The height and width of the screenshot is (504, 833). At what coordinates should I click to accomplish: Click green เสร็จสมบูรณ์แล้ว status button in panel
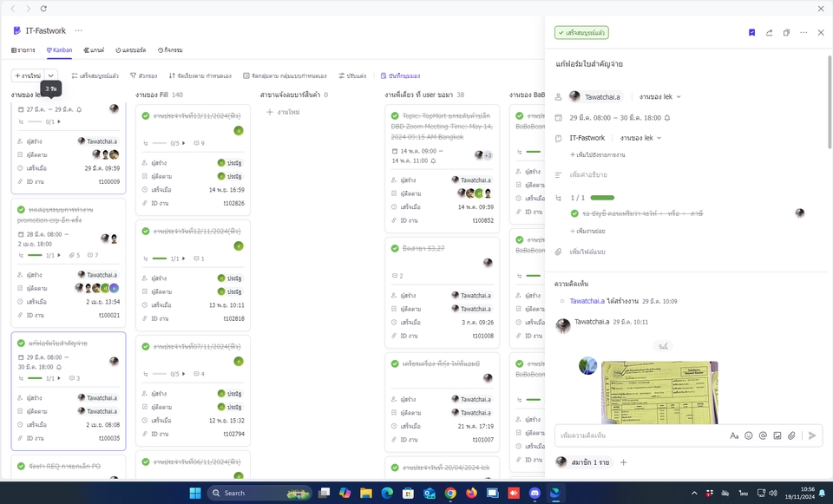581,33
